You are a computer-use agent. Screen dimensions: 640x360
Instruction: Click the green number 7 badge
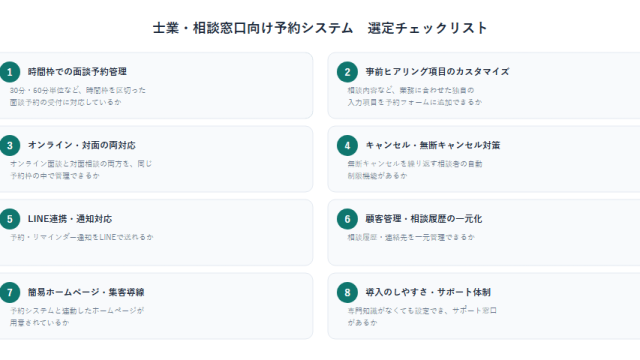point(10,292)
